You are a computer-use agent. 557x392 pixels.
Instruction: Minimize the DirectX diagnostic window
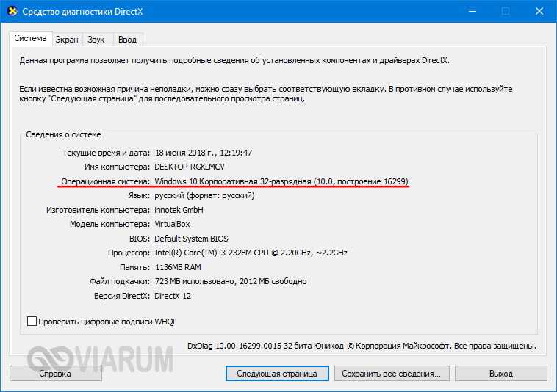tap(472, 11)
